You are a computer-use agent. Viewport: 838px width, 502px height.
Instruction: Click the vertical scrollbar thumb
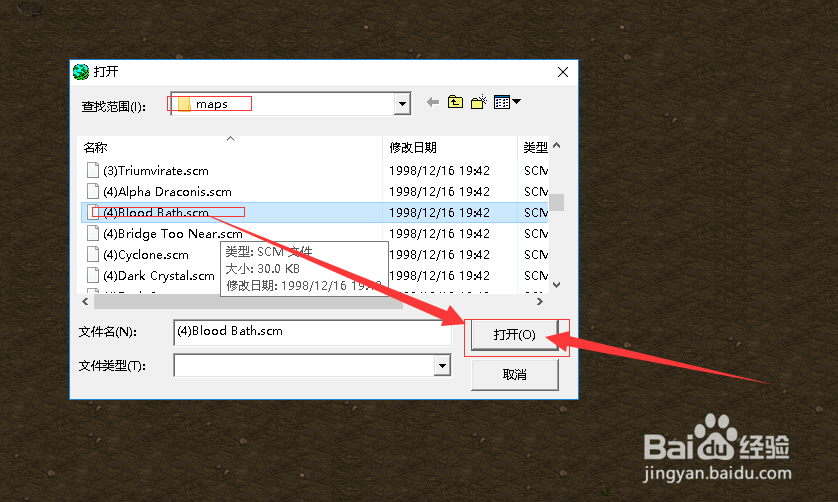[556, 202]
